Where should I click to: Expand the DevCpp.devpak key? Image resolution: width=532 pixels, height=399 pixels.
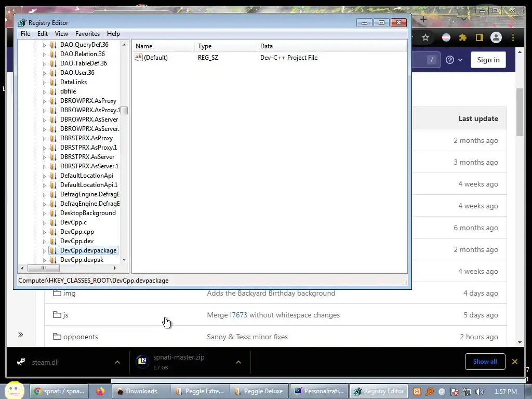click(44, 260)
